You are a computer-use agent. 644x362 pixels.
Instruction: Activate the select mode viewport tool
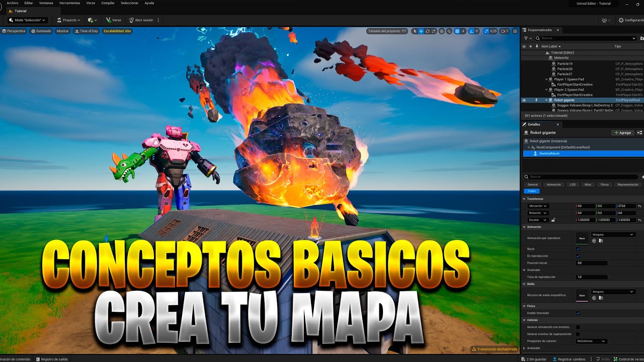[415, 31]
